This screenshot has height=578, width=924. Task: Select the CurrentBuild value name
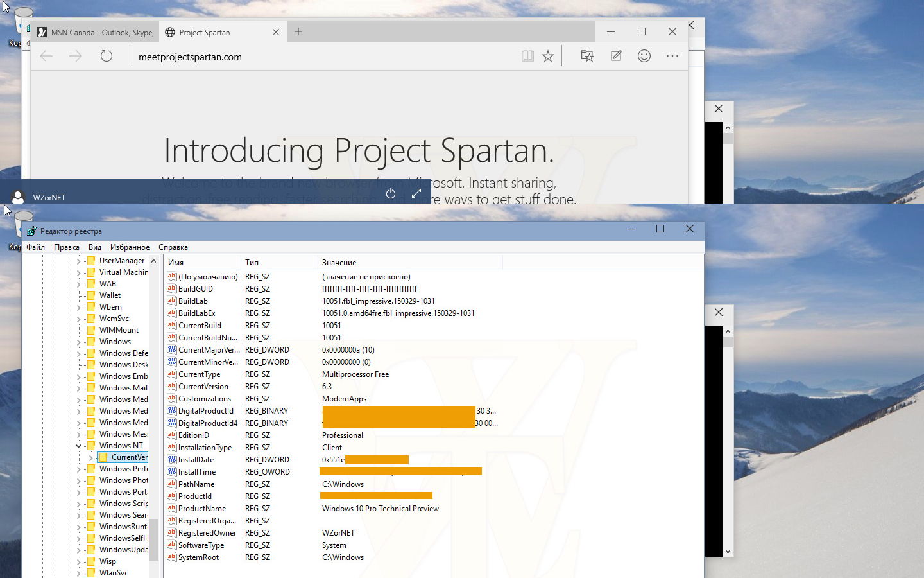coord(200,326)
